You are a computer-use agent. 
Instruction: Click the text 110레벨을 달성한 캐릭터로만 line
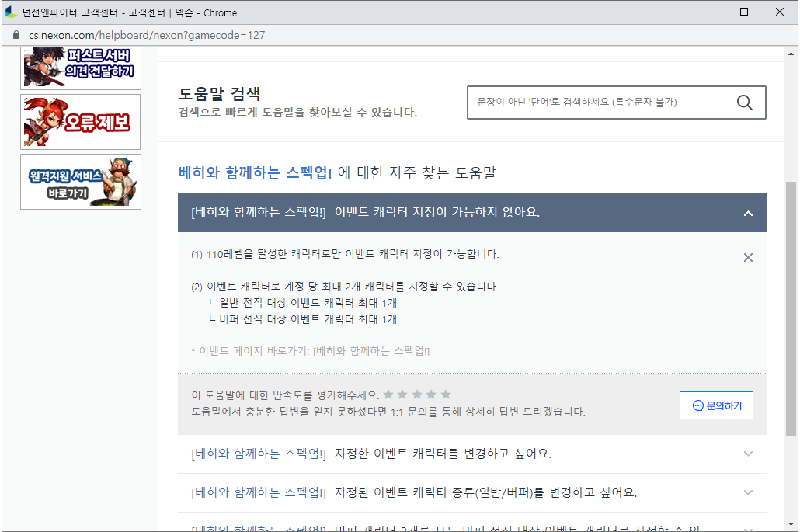[345, 254]
